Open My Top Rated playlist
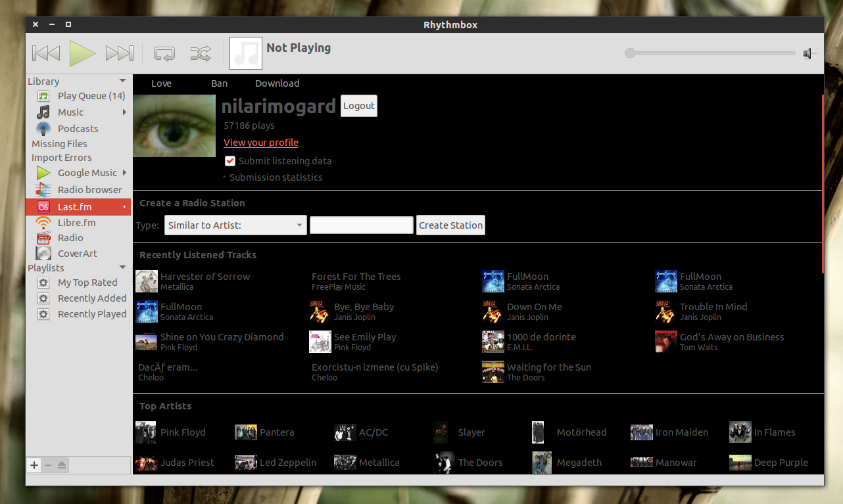 [87, 283]
